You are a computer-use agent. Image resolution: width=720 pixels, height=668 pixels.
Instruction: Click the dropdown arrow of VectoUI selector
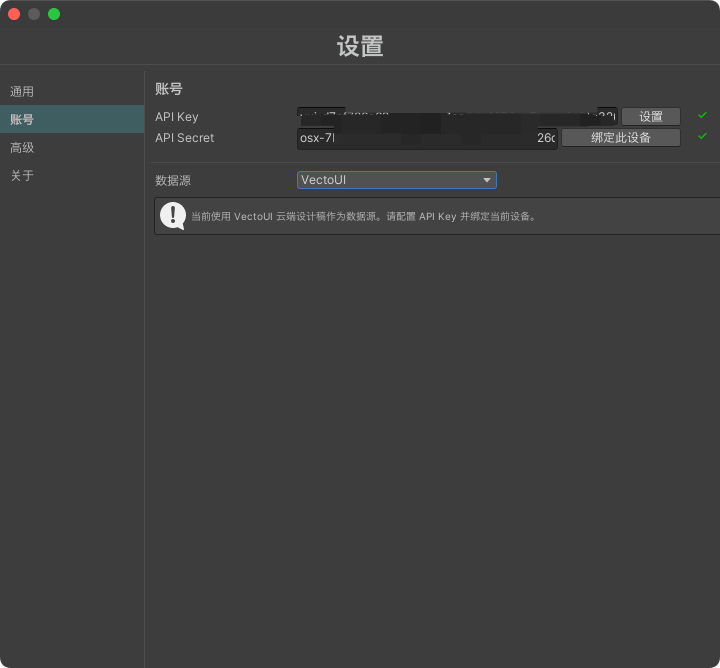(x=487, y=180)
